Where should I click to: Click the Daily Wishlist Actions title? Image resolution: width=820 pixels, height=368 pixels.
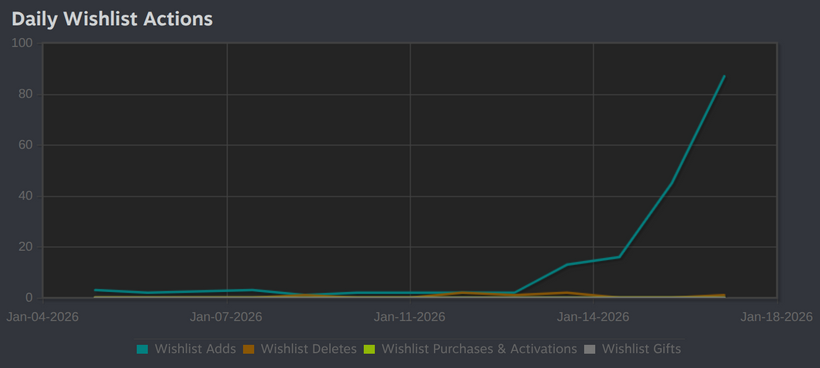[112, 19]
